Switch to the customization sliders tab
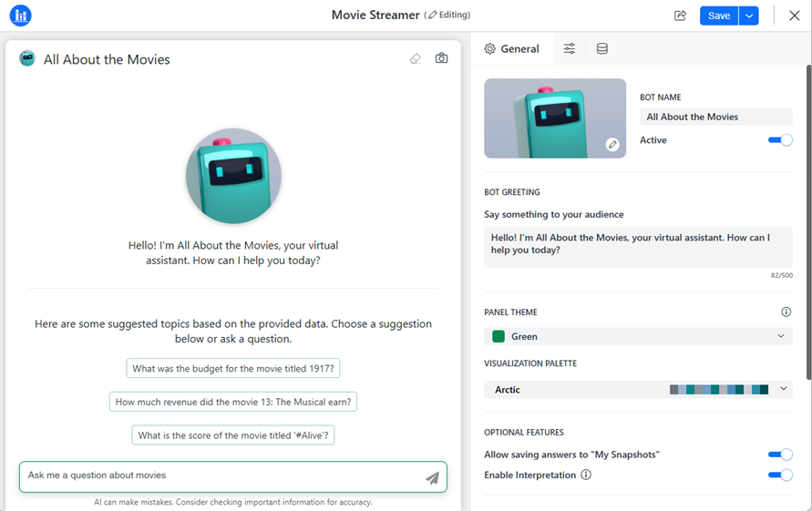 click(570, 49)
